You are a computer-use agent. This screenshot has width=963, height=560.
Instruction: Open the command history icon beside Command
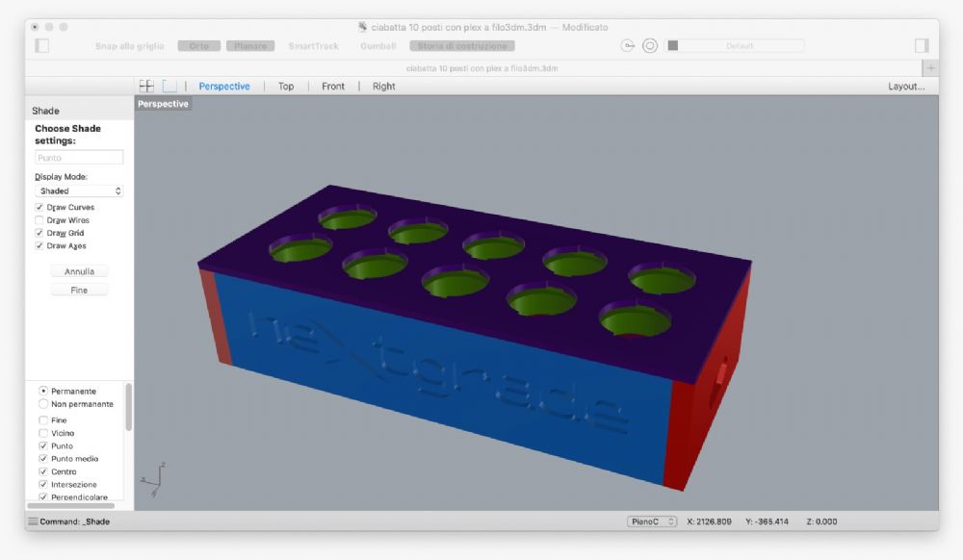tap(33, 522)
